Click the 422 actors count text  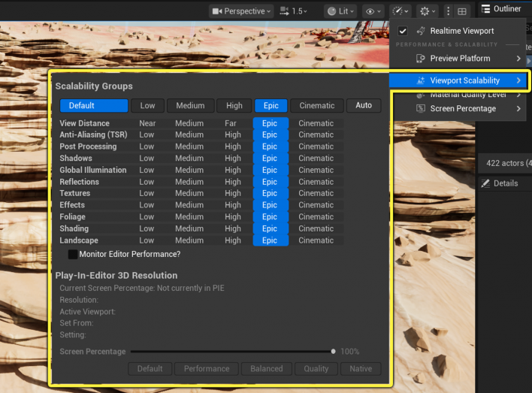click(509, 163)
